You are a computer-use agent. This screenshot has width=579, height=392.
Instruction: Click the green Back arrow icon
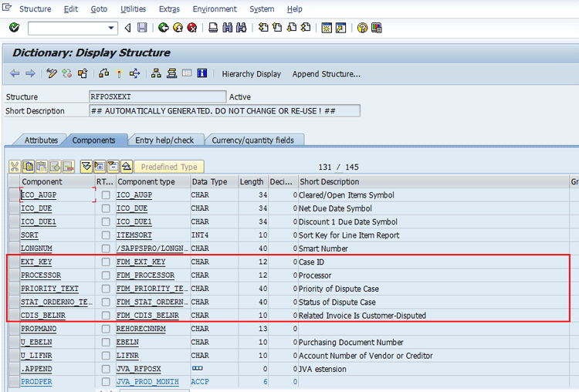coord(163,28)
